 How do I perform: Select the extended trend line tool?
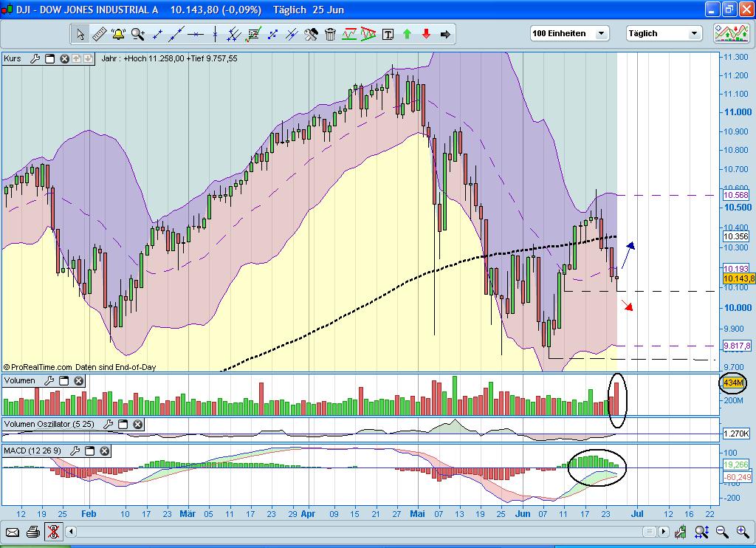pos(176,34)
